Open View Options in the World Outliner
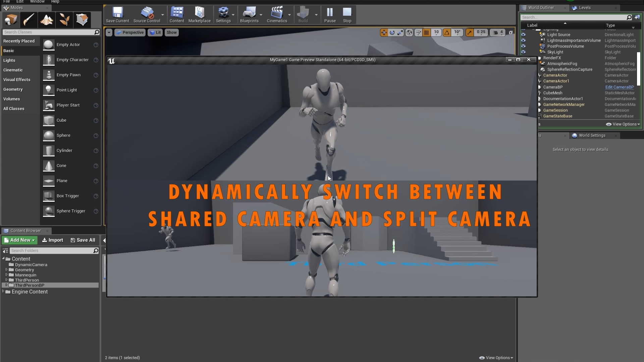The image size is (644, 362). (623, 124)
